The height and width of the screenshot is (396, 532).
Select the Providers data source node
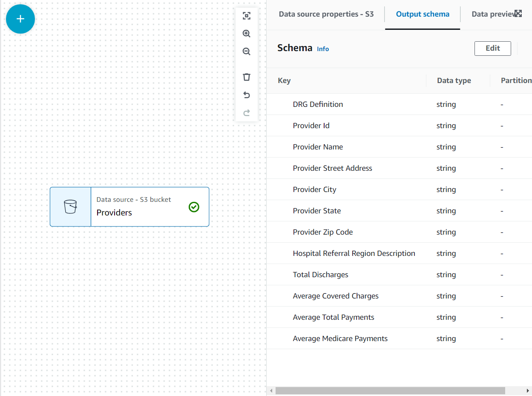click(x=129, y=207)
